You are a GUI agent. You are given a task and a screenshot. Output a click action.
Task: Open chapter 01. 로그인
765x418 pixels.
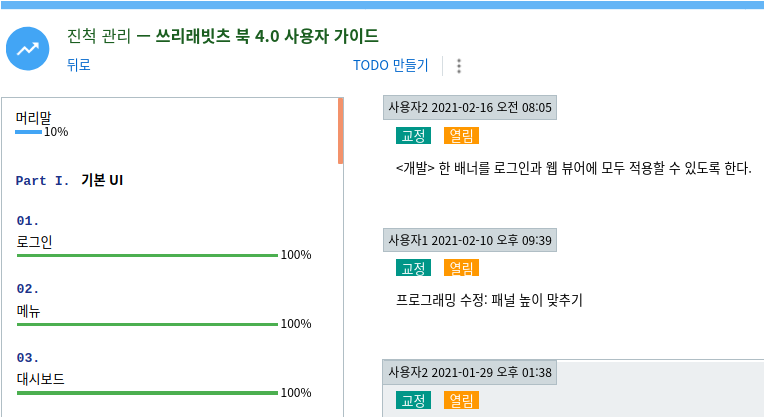(35, 241)
